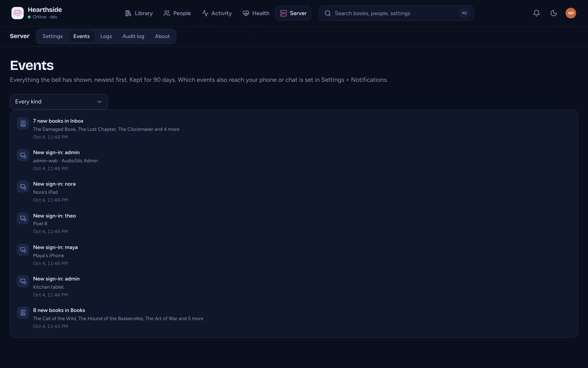Click the 'Oct 4, 11:48 PM' timestamp
Viewport: 588px width, 368px height.
click(x=50, y=137)
